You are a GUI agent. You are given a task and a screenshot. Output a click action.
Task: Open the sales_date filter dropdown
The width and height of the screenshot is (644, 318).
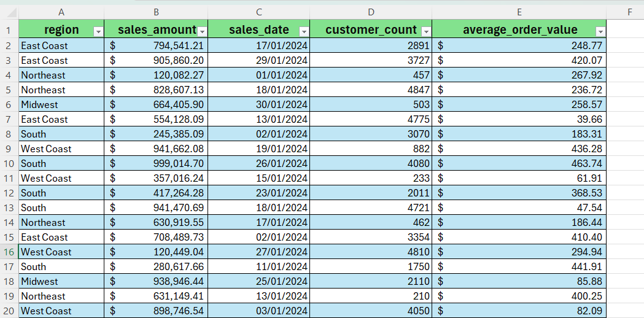tap(303, 31)
